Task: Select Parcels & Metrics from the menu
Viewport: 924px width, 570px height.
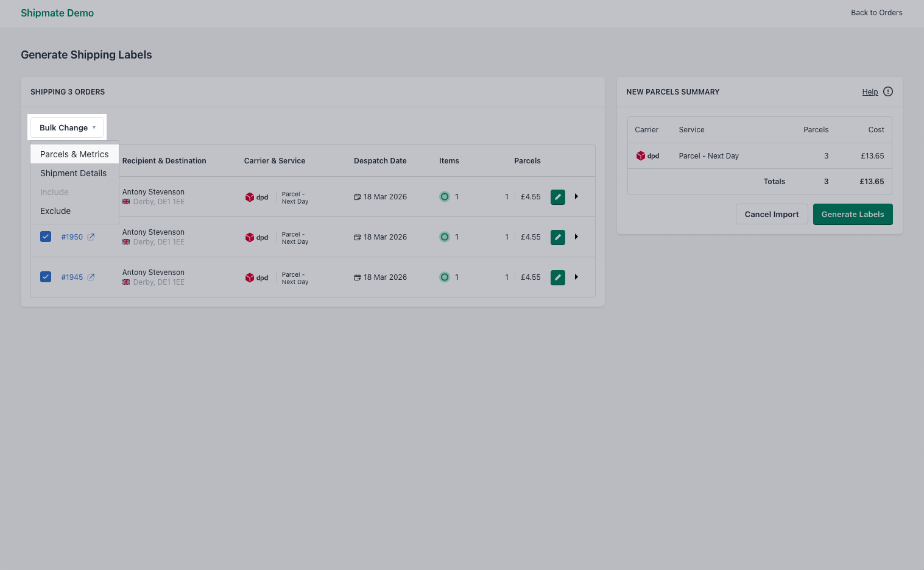Action: coord(74,154)
